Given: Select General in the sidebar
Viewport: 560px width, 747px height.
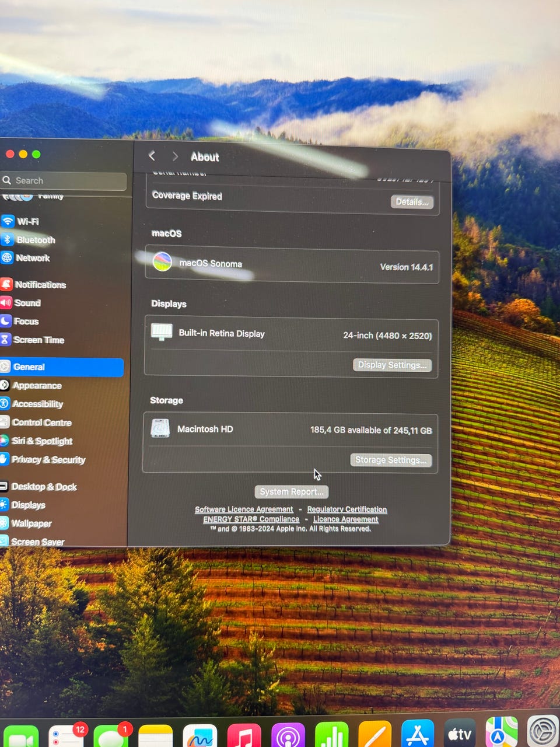Looking at the screenshot, I should point(61,367).
